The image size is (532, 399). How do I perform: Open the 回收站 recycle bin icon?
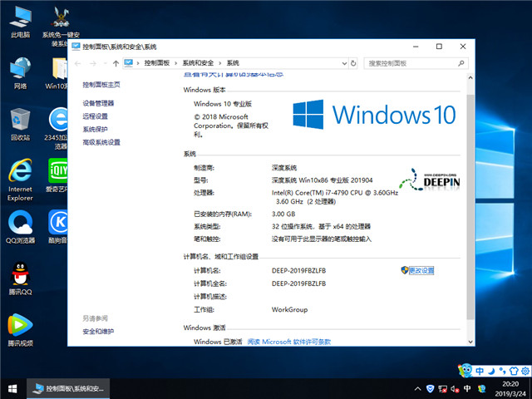pos(21,120)
